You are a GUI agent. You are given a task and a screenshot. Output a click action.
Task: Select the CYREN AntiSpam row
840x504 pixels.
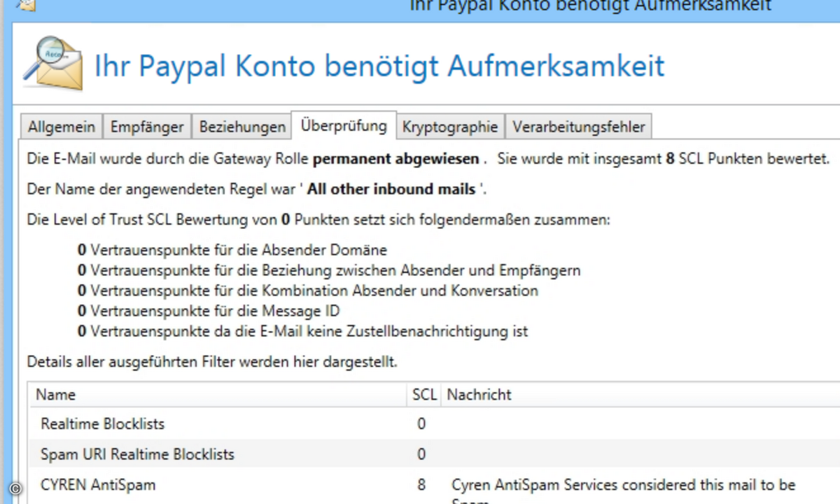pyautogui.click(x=435, y=486)
